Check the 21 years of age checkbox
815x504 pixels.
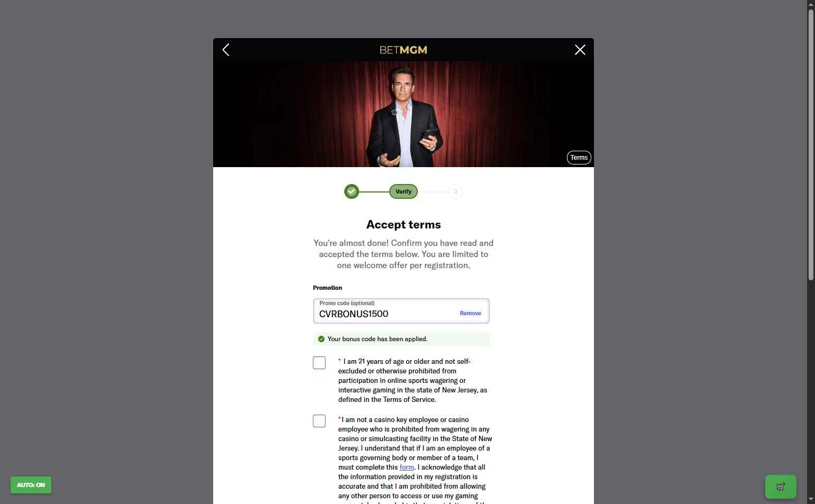[x=319, y=363]
